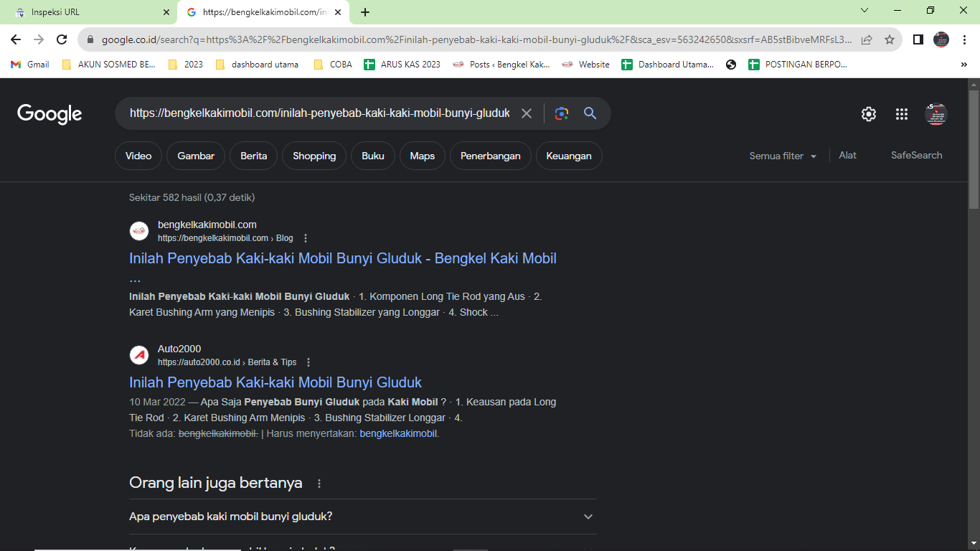Screen dimensions: 980x551
Task: Open the ARUS KAS 2023 bookmark
Action: point(402,65)
